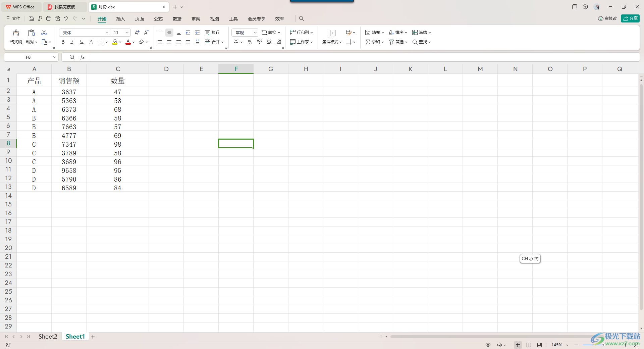The width and height of the screenshot is (644, 349).
Task: Open the font size dropdown showing 11
Action: pos(127,33)
